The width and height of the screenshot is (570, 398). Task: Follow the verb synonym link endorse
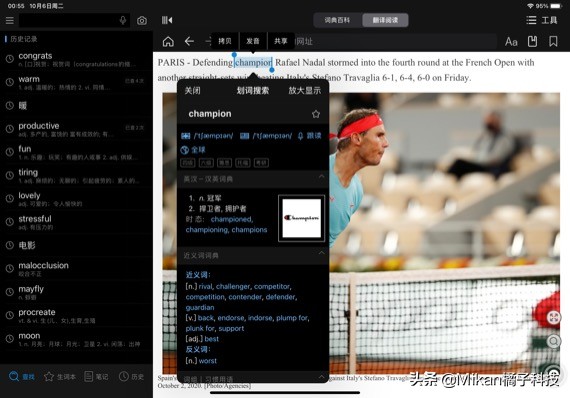[230, 318]
